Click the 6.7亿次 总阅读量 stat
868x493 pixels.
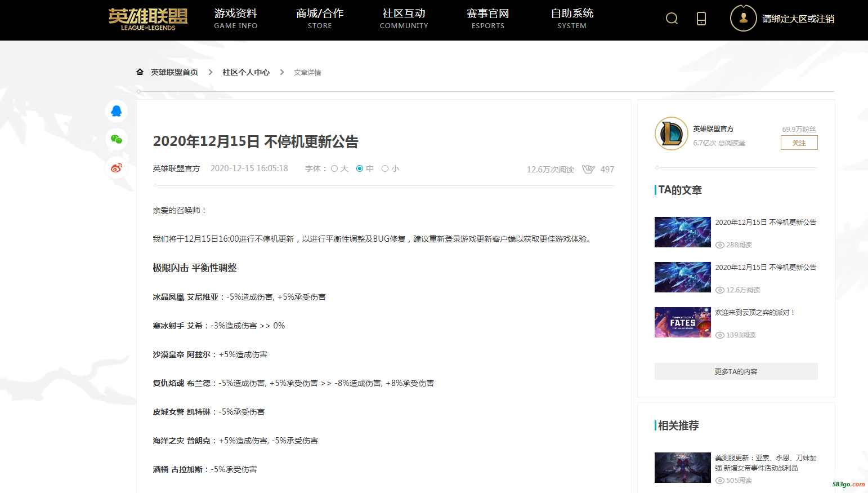coord(719,143)
